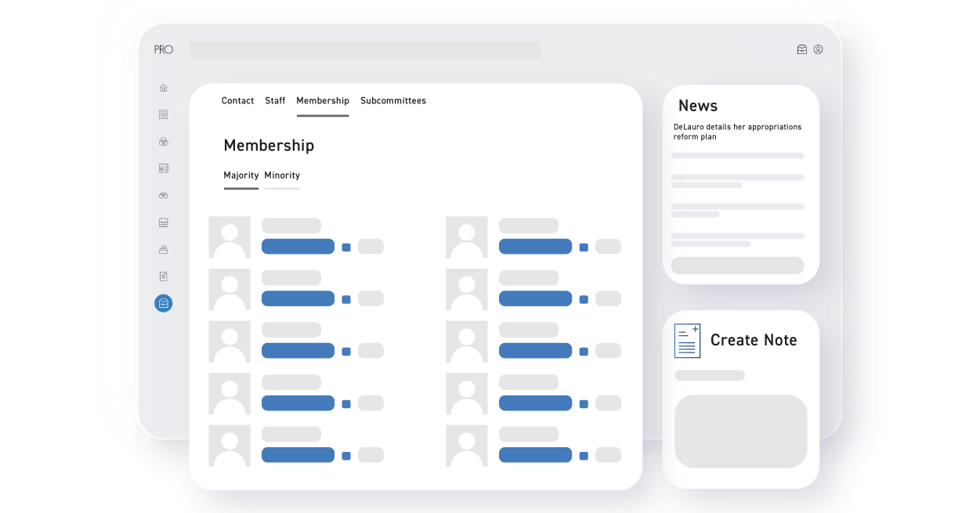Screen dimensions: 980x513
Task: Select the highlighted blue committees icon
Action: [163, 303]
